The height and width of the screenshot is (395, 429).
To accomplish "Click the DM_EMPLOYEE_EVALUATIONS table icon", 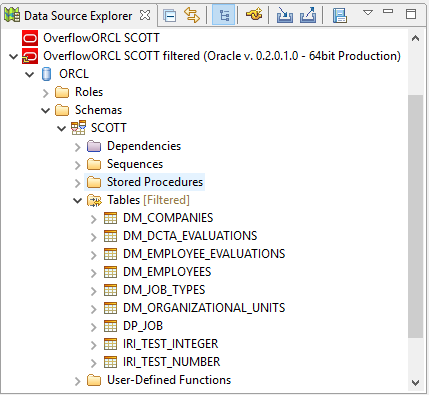I will click(110, 254).
